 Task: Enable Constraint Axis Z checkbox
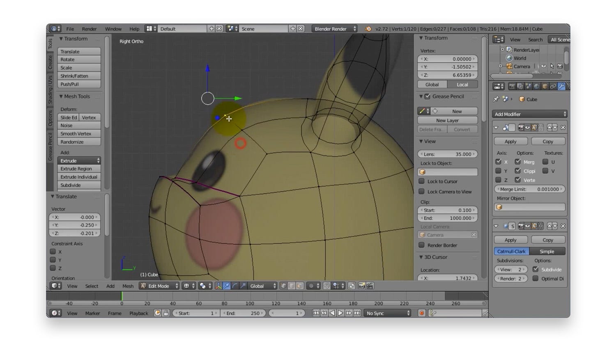pyautogui.click(x=53, y=268)
